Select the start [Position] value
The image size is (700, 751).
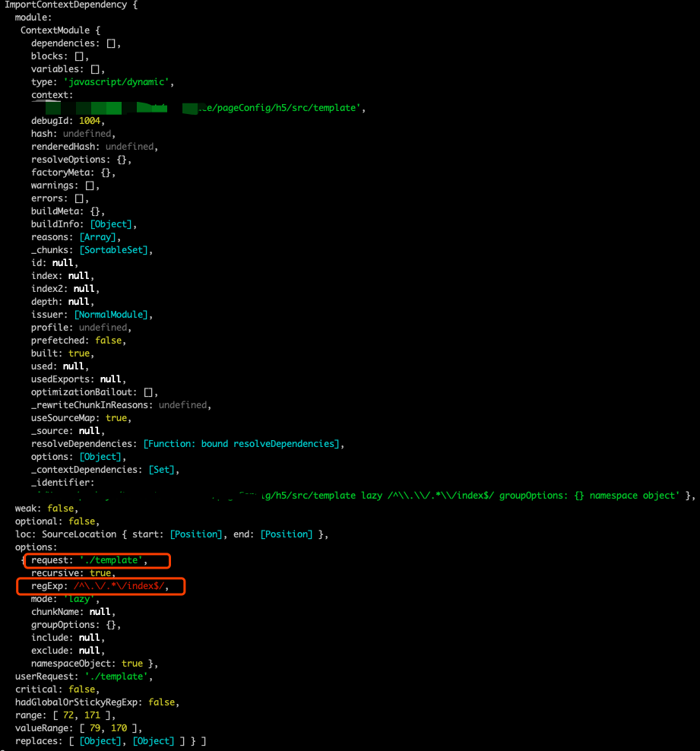pyautogui.click(x=196, y=534)
